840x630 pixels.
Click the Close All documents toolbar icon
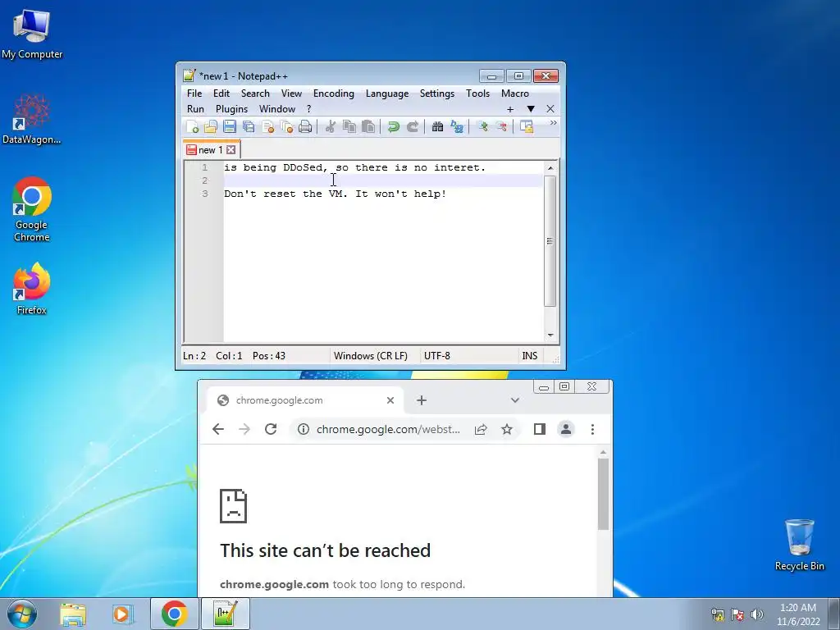pyautogui.click(x=286, y=126)
